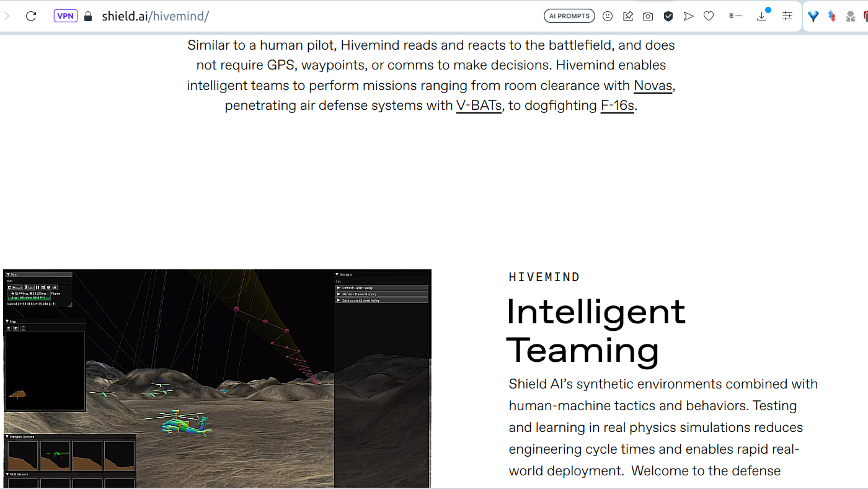Open the easy setup sliders icon

[x=787, y=16]
